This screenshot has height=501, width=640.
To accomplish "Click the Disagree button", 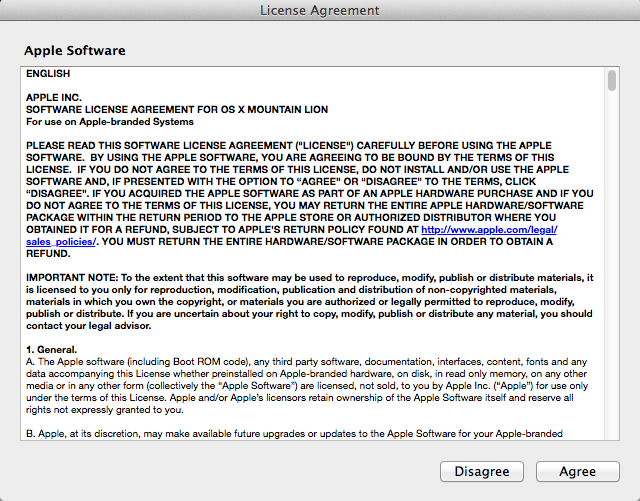I will [x=482, y=472].
